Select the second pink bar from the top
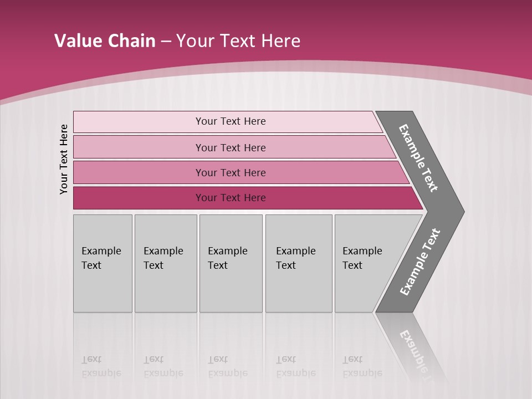 pyautogui.click(x=230, y=147)
